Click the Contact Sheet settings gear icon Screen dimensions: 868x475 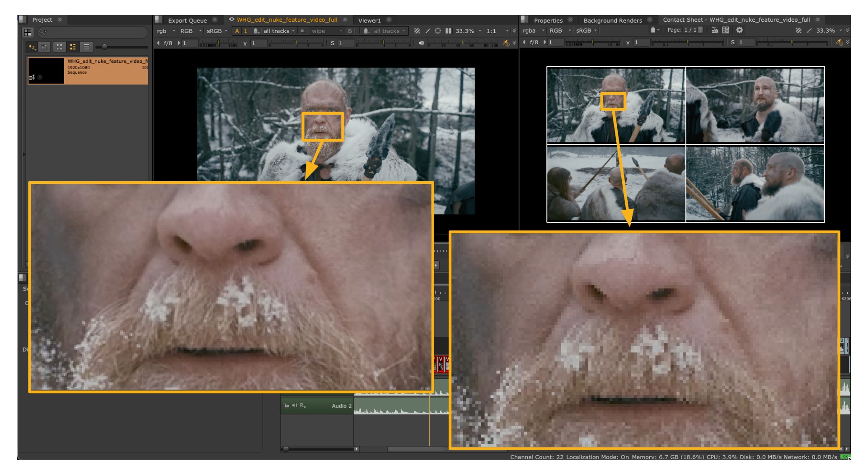pos(739,30)
